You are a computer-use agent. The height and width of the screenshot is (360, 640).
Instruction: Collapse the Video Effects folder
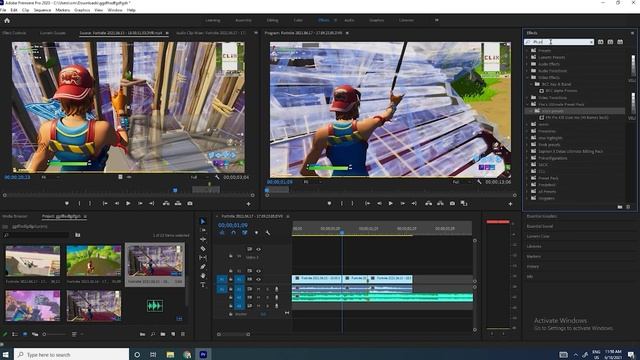click(x=527, y=77)
